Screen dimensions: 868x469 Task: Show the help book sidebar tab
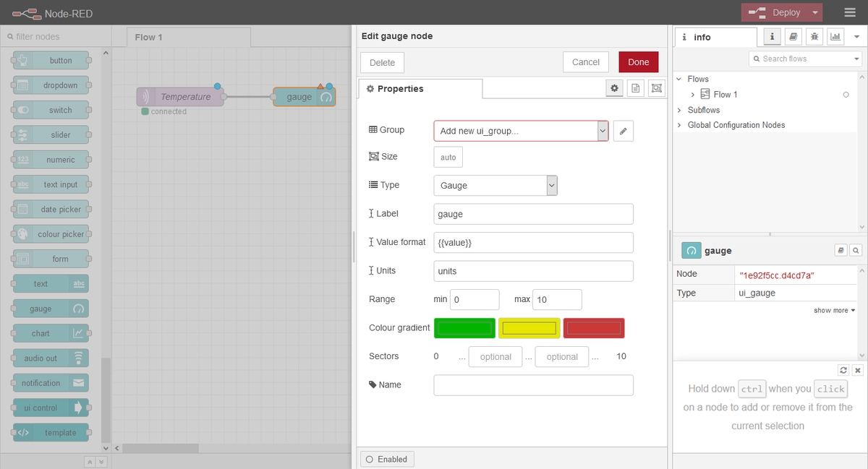click(793, 36)
